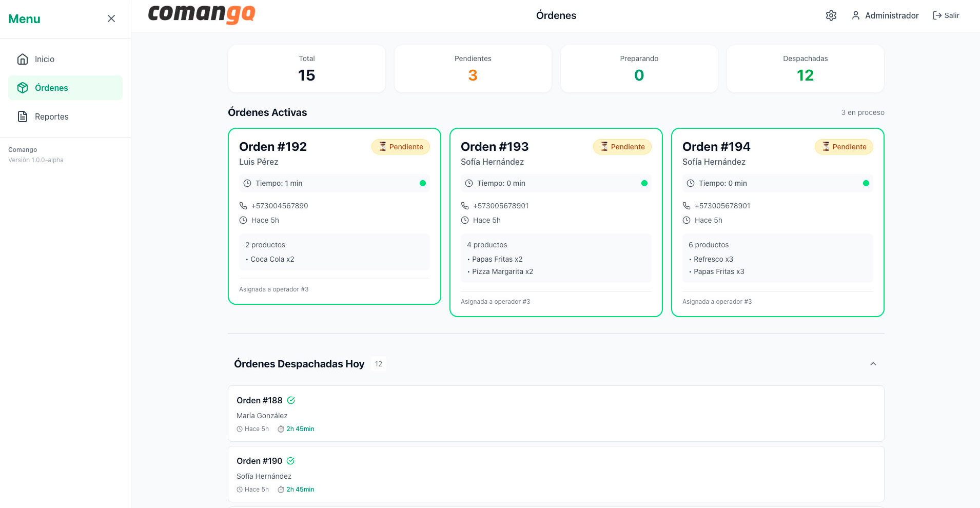
Task: Collapse the Órdenes Despachadas Hoy section
Action: (x=873, y=364)
